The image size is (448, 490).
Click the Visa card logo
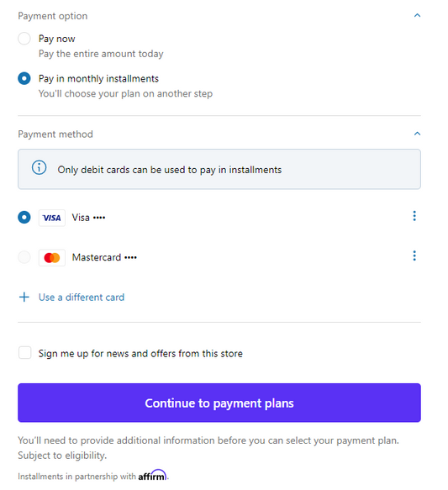52,218
